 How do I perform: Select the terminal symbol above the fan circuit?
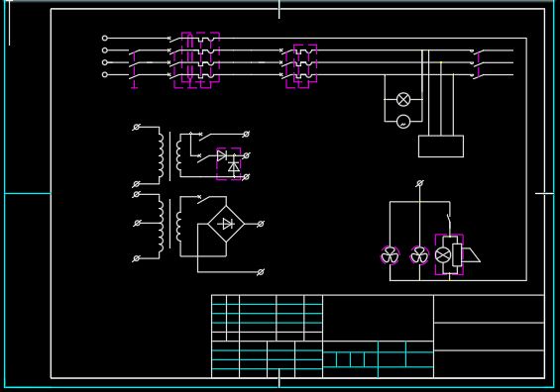[419, 183]
